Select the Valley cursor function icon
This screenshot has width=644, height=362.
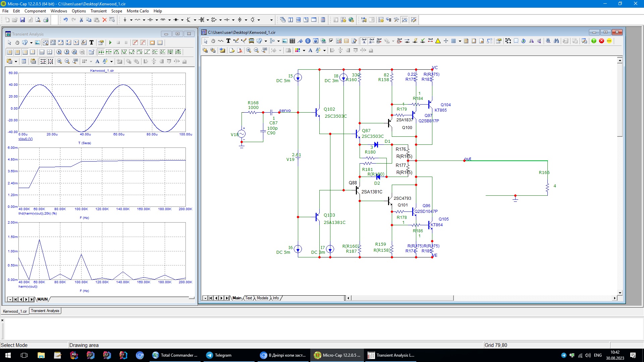pos(124,52)
